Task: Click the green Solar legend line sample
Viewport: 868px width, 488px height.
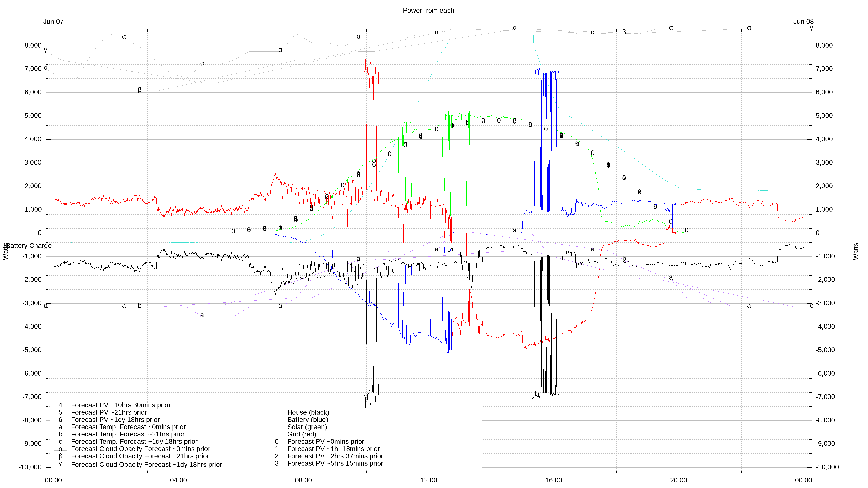Action: (277, 428)
